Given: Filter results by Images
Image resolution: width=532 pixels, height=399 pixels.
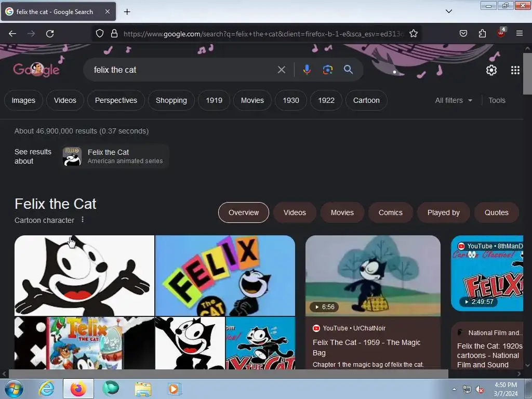Looking at the screenshot, I should (x=23, y=100).
